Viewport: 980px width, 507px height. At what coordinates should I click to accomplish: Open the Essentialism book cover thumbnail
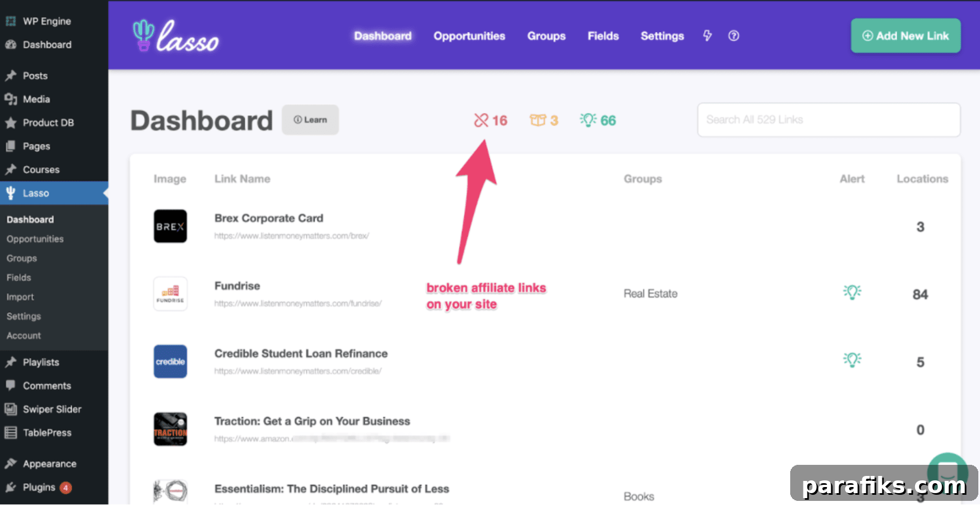[x=170, y=491]
